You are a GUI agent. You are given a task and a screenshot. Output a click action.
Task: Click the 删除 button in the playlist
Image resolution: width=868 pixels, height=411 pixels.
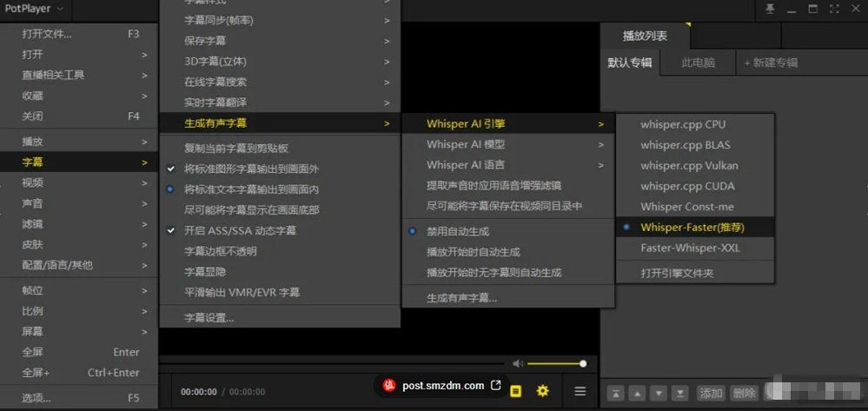745,394
